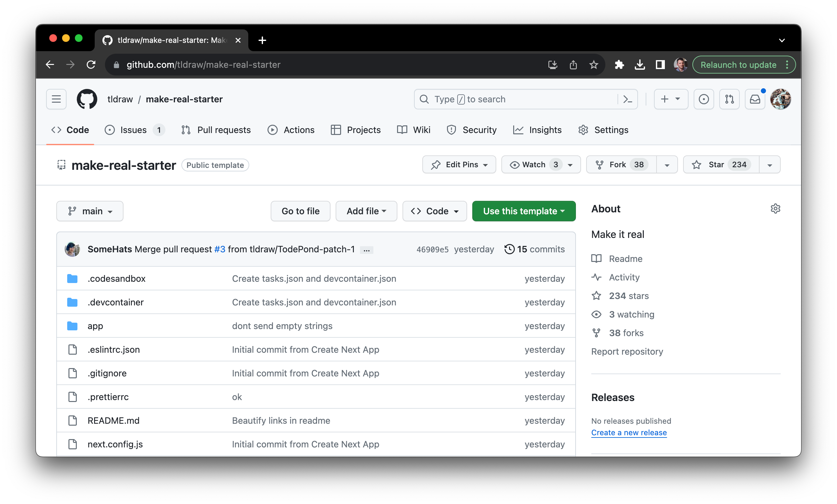Open the hamburger navigation menu
The width and height of the screenshot is (837, 504).
(56, 99)
